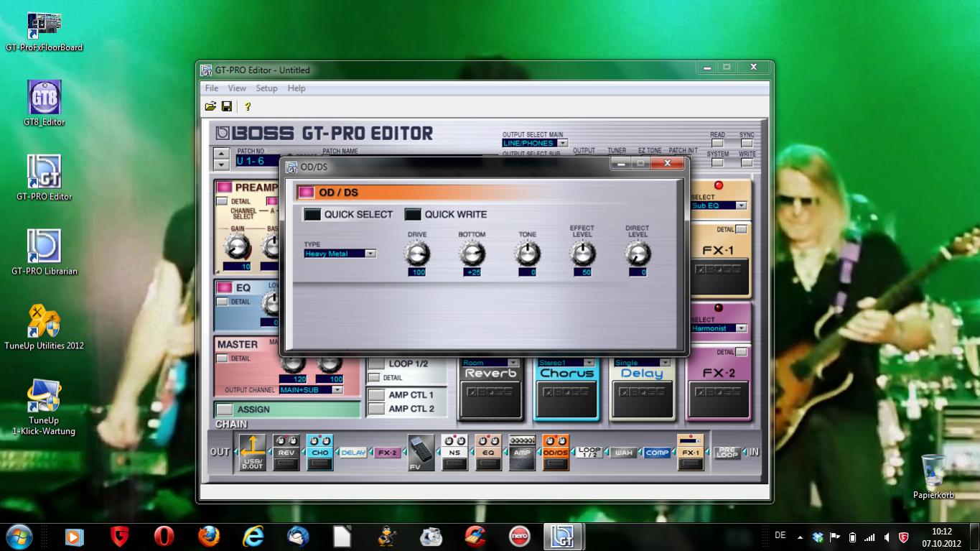Open GT-PRO Librarian desktop shortcut
The height and width of the screenshot is (551, 980).
(44, 253)
